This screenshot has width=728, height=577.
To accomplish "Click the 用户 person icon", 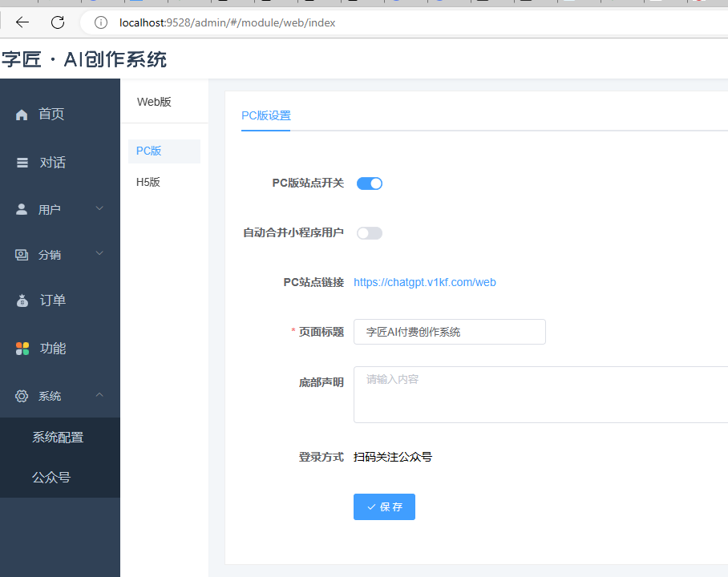I will click(x=22, y=209).
